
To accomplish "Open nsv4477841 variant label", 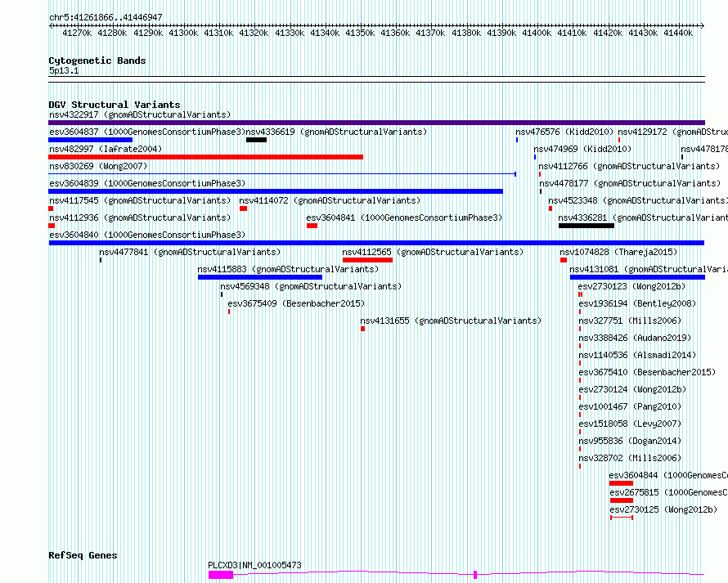I will pos(190,252).
